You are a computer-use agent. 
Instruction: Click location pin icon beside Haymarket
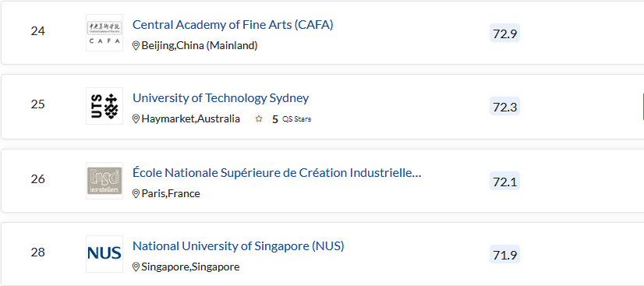136,119
